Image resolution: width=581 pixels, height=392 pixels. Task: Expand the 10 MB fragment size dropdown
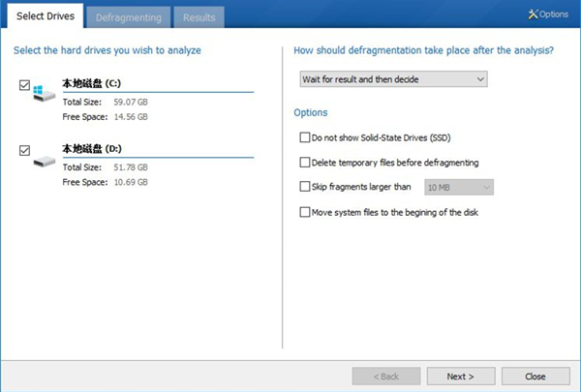point(458,187)
